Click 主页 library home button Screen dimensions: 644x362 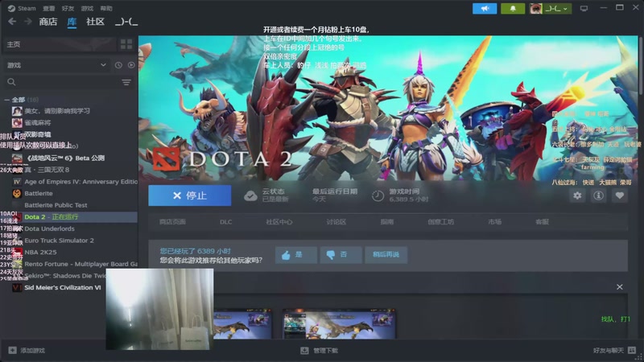coord(59,44)
